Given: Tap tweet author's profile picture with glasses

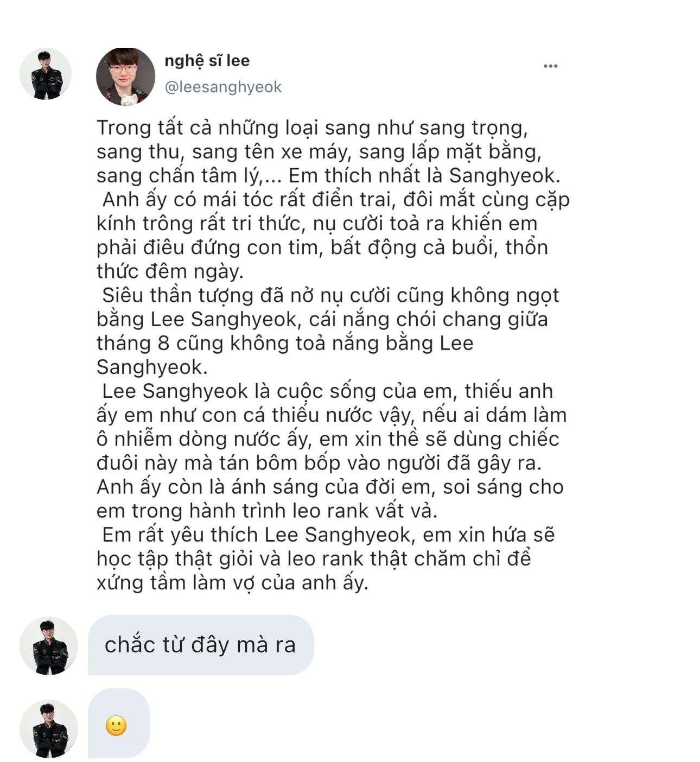Looking at the screenshot, I should pos(126,77).
